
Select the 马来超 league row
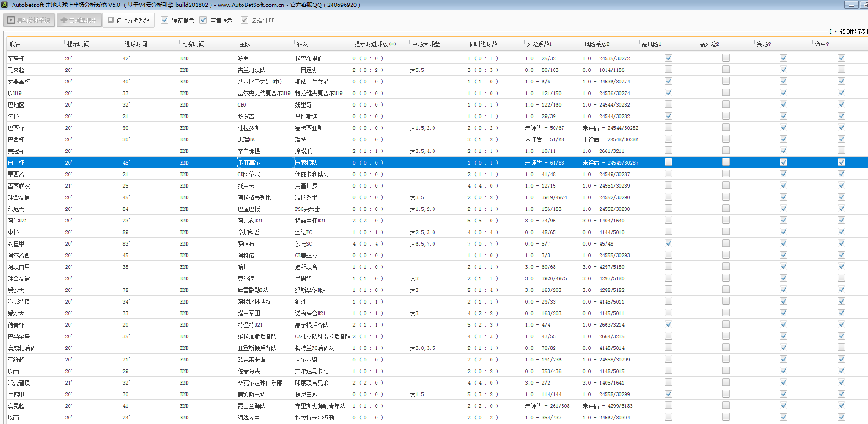click(x=16, y=70)
